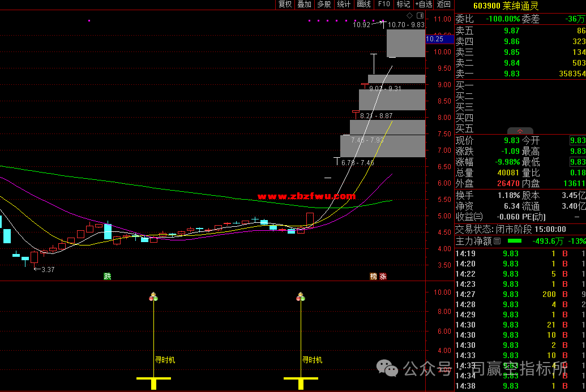Click the green 主力净额 progress bar
Viewport: 586px width, 392px height.
click(514, 241)
